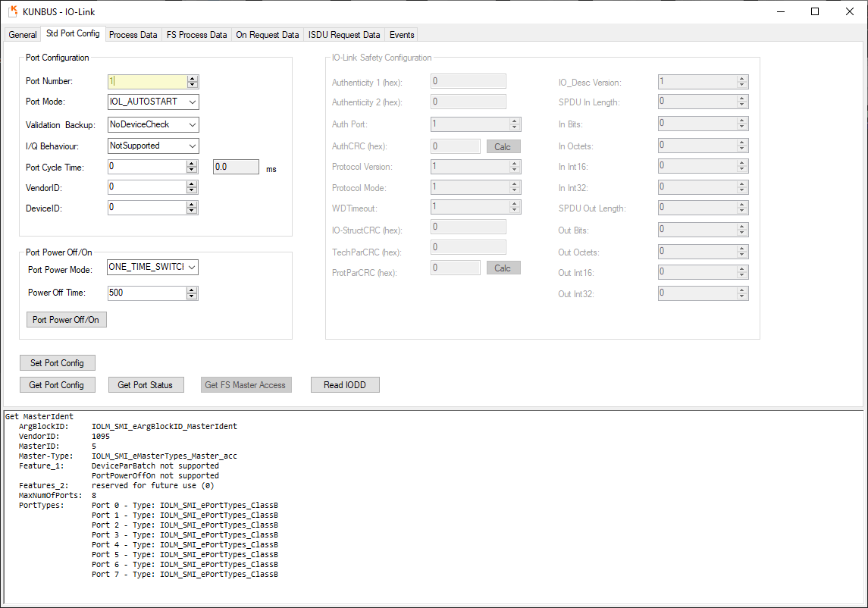Select the Events tab
The height and width of the screenshot is (608, 868).
click(x=402, y=35)
